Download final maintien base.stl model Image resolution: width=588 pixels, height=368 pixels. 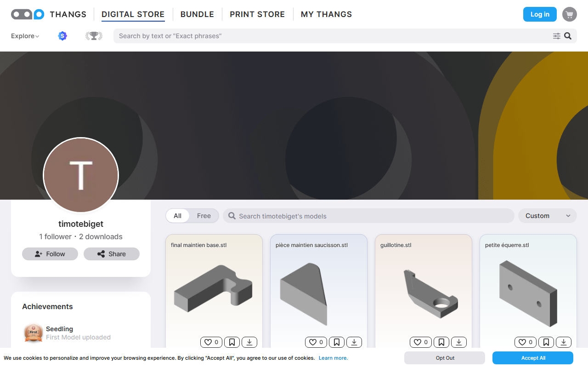tap(249, 342)
